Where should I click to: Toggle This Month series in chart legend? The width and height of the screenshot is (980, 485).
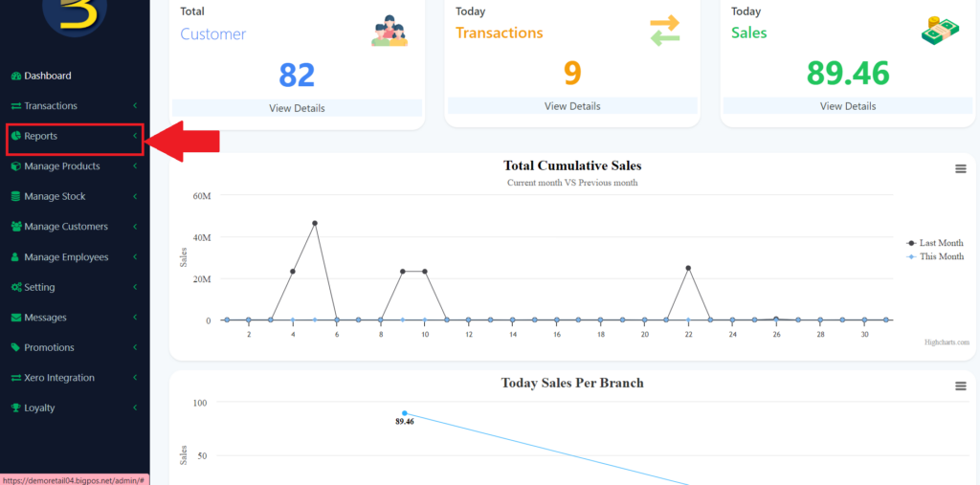[935, 256]
